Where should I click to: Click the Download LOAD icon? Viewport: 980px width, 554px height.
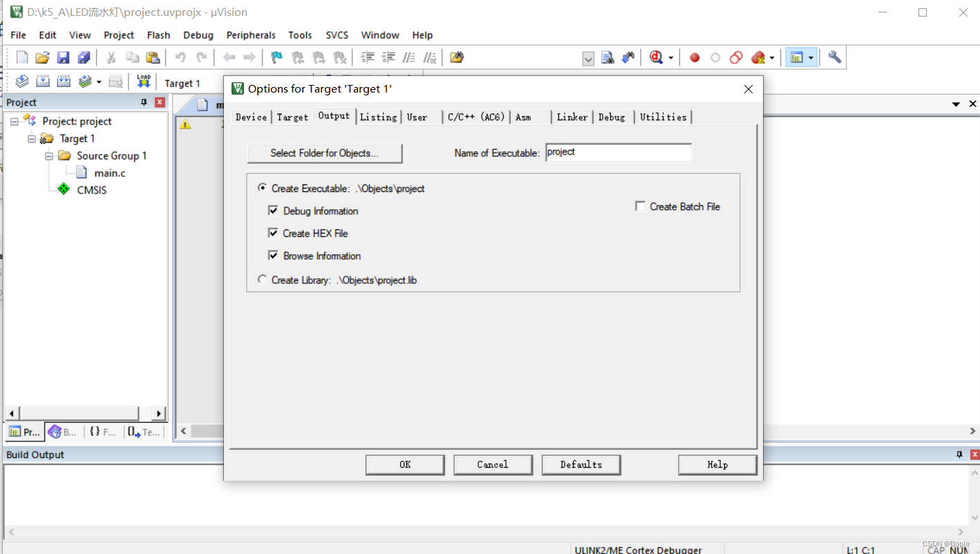point(144,82)
